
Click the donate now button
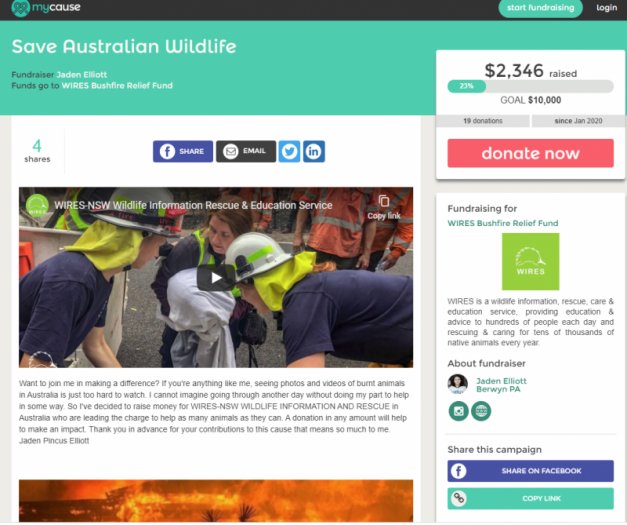pos(530,153)
